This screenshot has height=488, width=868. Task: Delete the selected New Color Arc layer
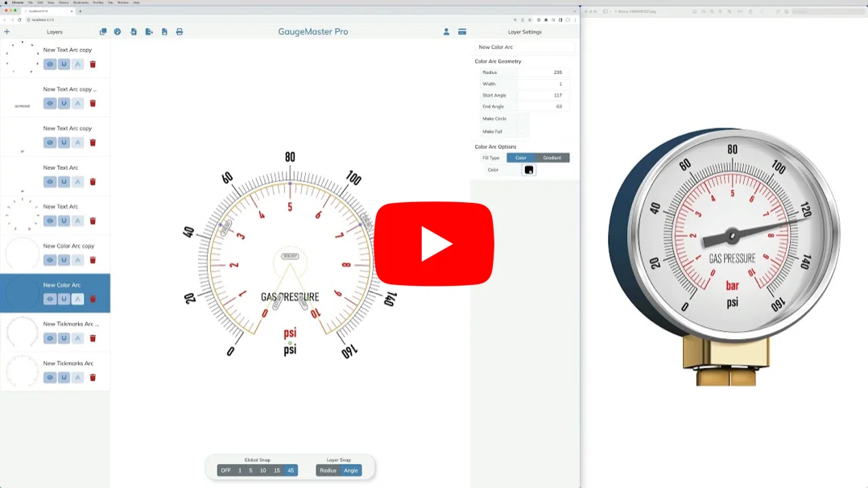[93, 299]
